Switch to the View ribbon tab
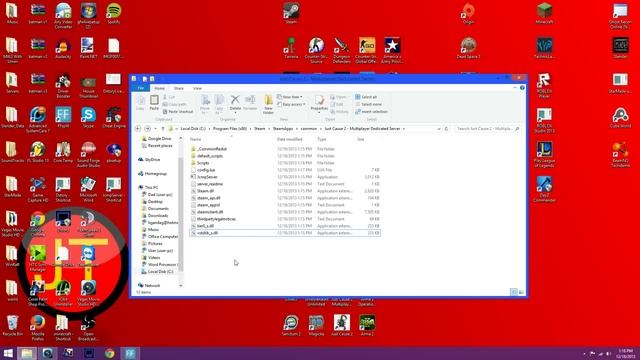 pyautogui.click(x=197, y=88)
